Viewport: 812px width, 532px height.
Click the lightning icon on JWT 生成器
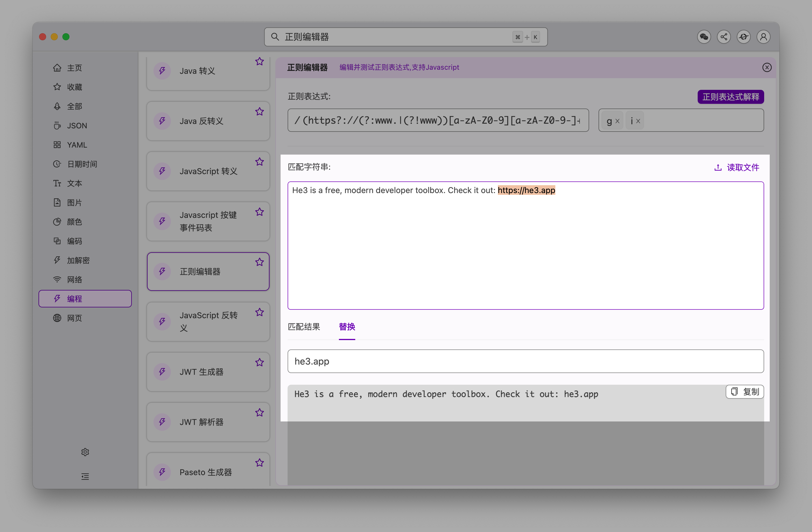[162, 372]
